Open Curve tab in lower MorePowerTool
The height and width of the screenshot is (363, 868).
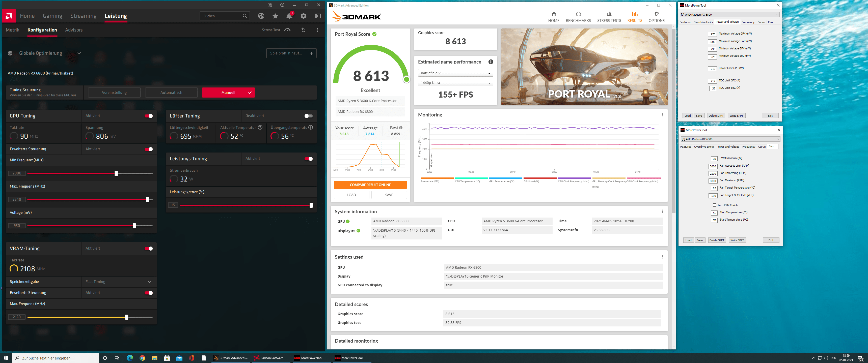coord(762,147)
